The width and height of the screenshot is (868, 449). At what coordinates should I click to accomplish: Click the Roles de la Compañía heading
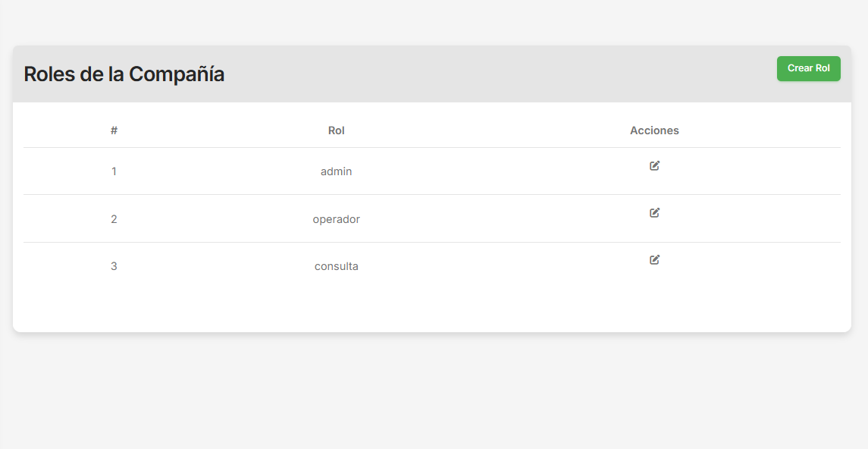[x=124, y=74]
